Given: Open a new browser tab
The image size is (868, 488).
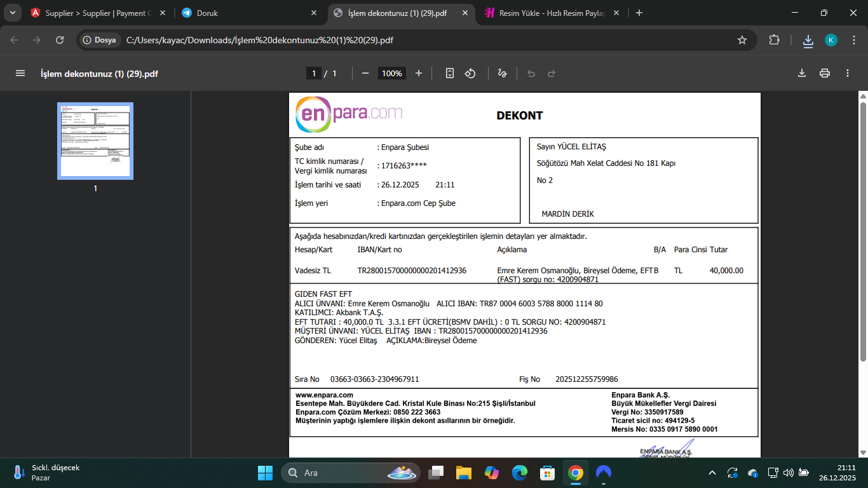Looking at the screenshot, I should 639,13.
